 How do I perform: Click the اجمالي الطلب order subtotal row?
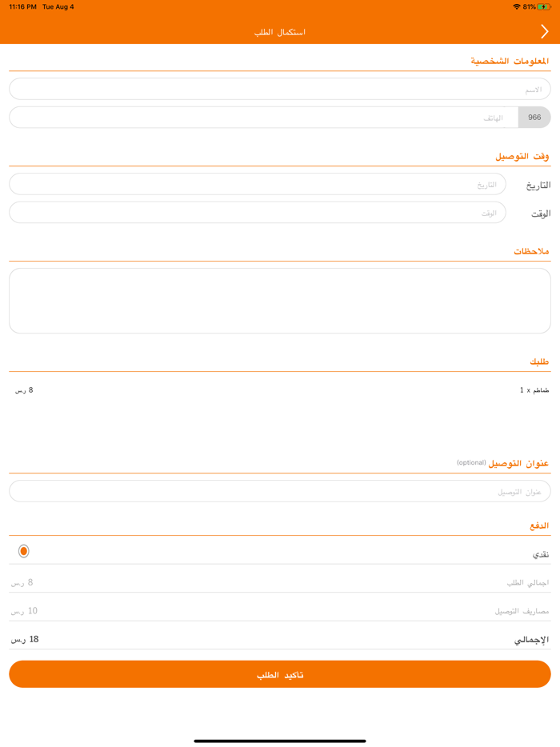[x=280, y=581]
